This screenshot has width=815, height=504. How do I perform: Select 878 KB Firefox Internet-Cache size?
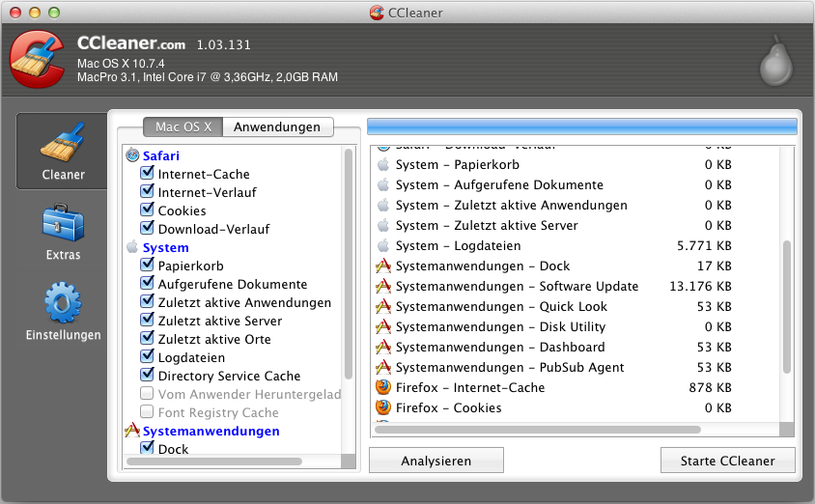[x=710, y=387]
